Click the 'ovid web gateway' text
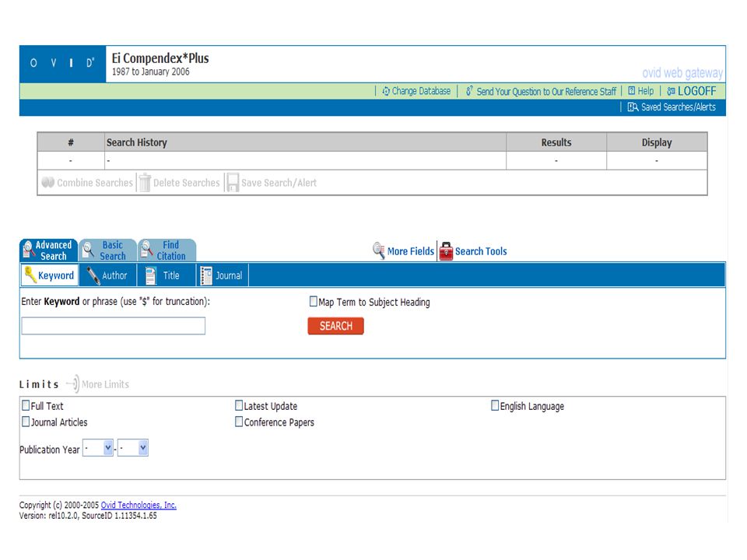The image size is (747, 560). 682,73
